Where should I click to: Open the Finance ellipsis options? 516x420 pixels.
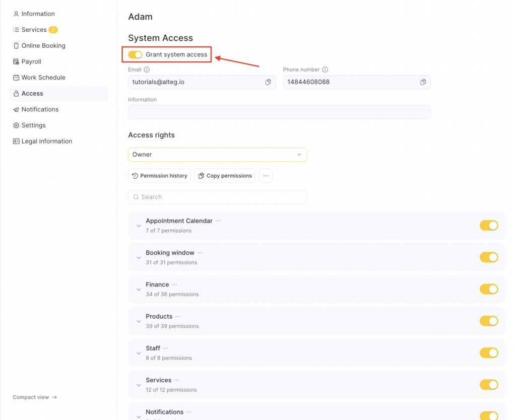point(174,285)
